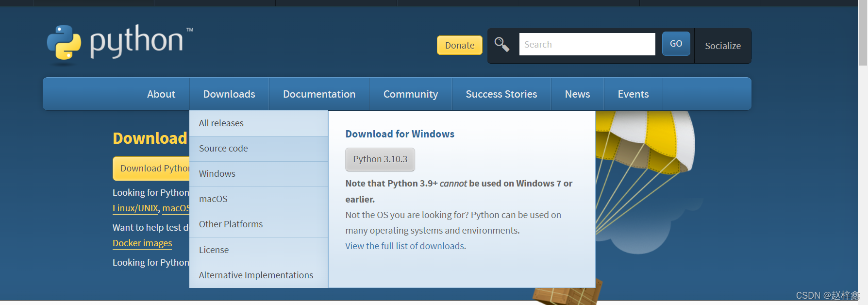Open the News menu
This screenshot has width=868, height=305.
point(577,94)
